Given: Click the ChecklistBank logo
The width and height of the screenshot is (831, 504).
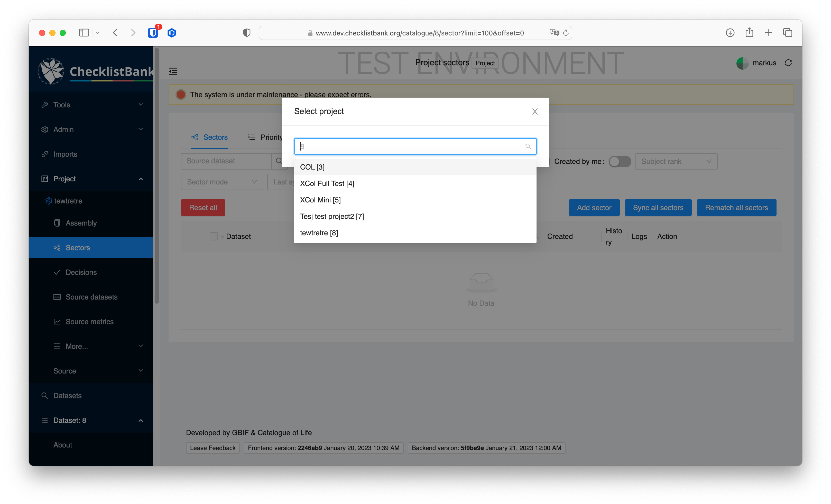Looking at the screenshot, I should pyautogui.click(x=51, y=71).
